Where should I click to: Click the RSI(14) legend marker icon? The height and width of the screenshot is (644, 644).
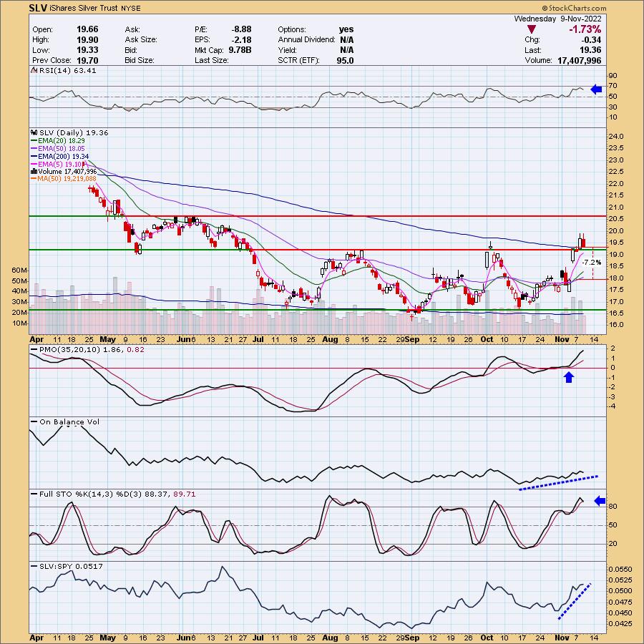(34, 71)
